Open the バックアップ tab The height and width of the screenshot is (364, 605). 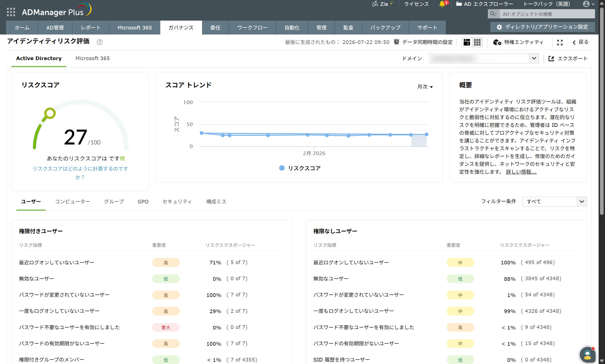385,28
